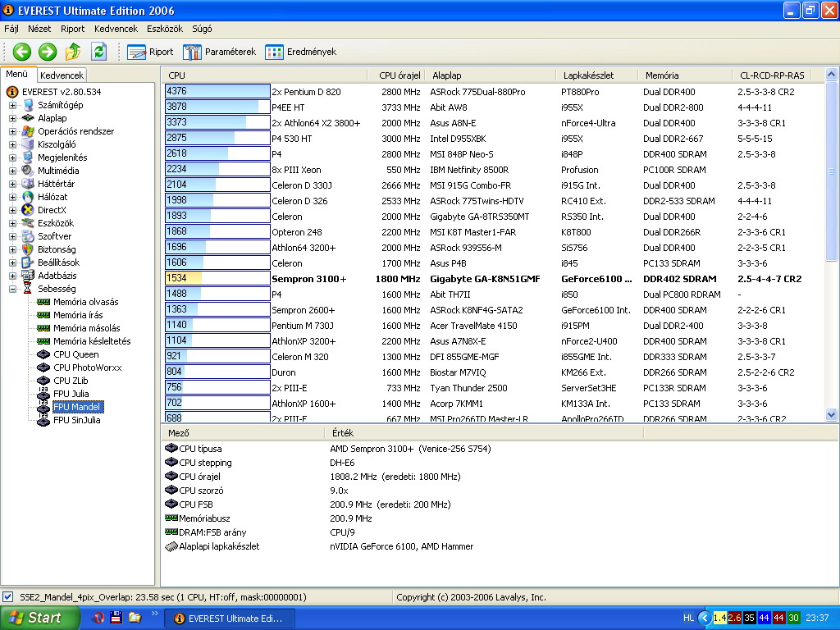Refresh the page with the refresh icon
The width and height of the screenshot is (840, 630).
pos(98,52)
